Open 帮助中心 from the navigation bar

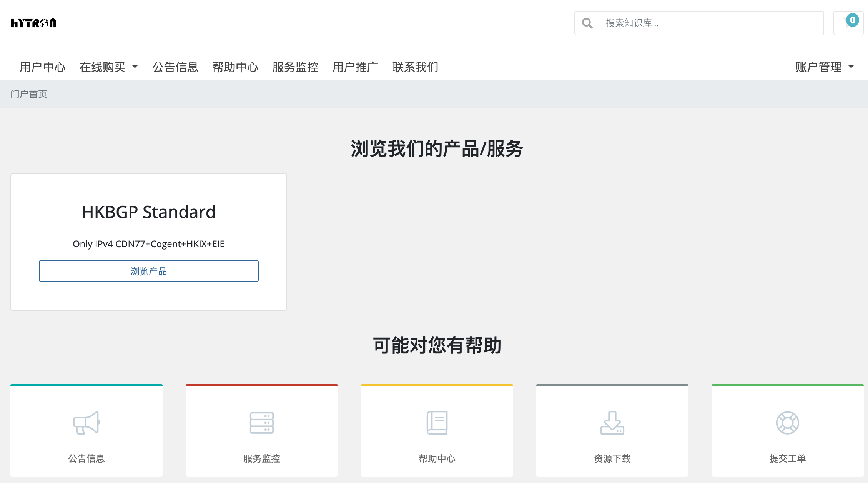click(x=236, y=67)
